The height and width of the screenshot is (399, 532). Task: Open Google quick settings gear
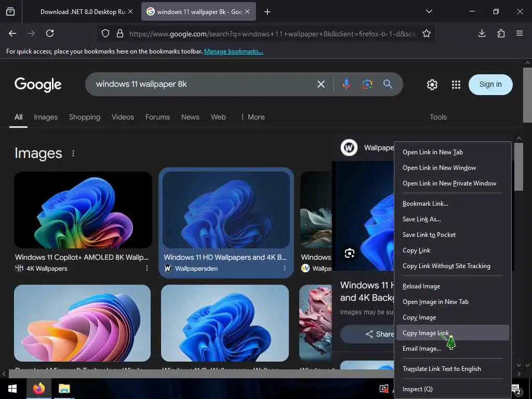[x=432, y=85]
